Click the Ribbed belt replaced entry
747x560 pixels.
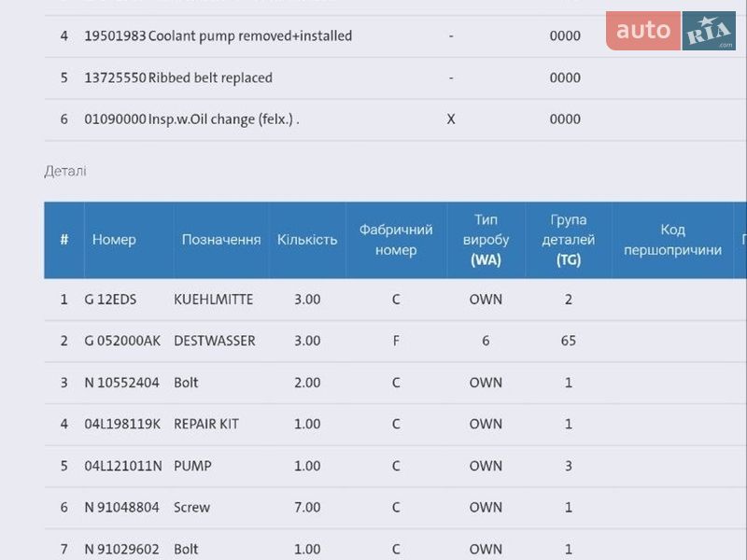[210, 78]
